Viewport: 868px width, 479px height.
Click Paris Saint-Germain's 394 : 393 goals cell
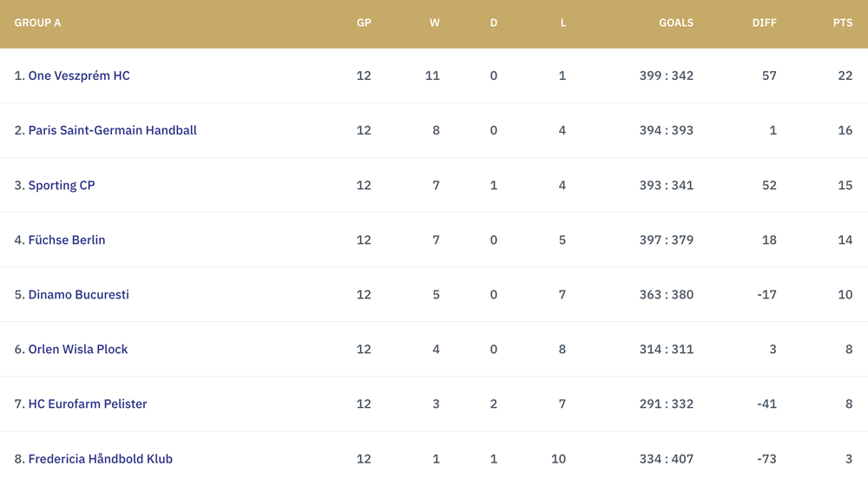(667, 130)
